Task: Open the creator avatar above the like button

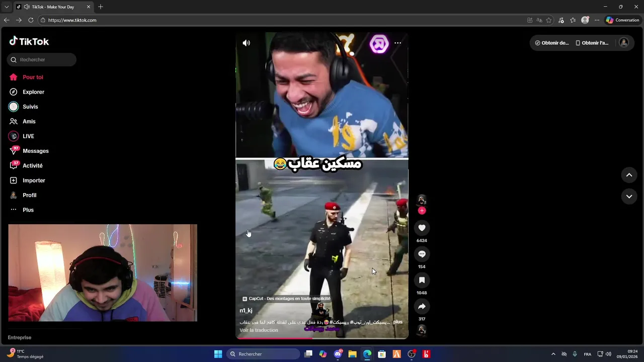Action: pos(422,200)
